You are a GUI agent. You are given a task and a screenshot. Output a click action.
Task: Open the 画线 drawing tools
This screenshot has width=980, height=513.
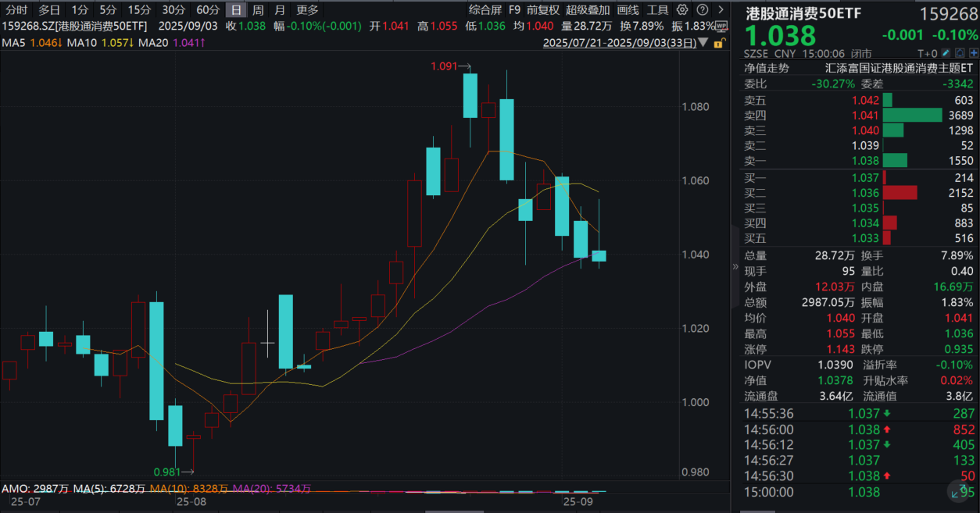628,10
